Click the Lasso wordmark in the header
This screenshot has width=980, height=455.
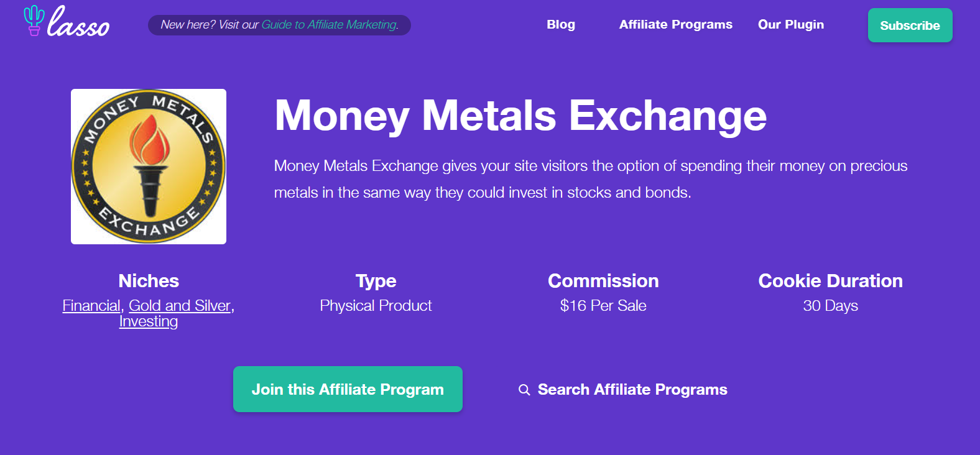(78, 24)
